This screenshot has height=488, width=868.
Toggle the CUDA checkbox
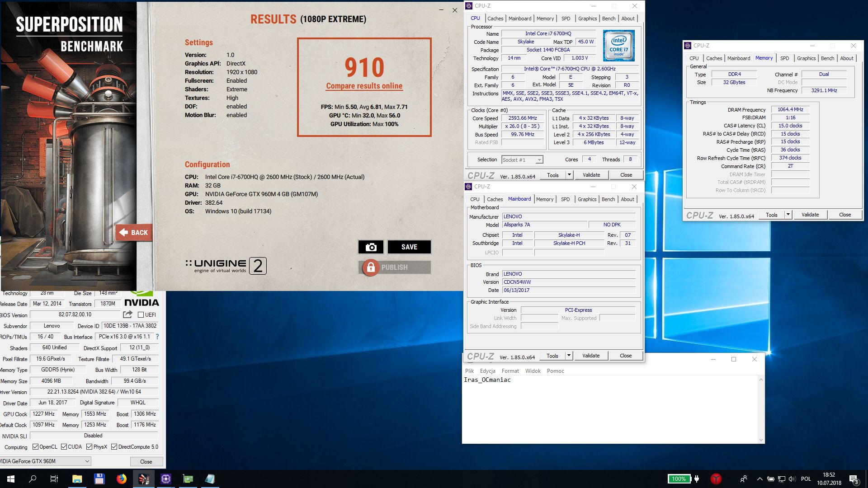[64, 447]
